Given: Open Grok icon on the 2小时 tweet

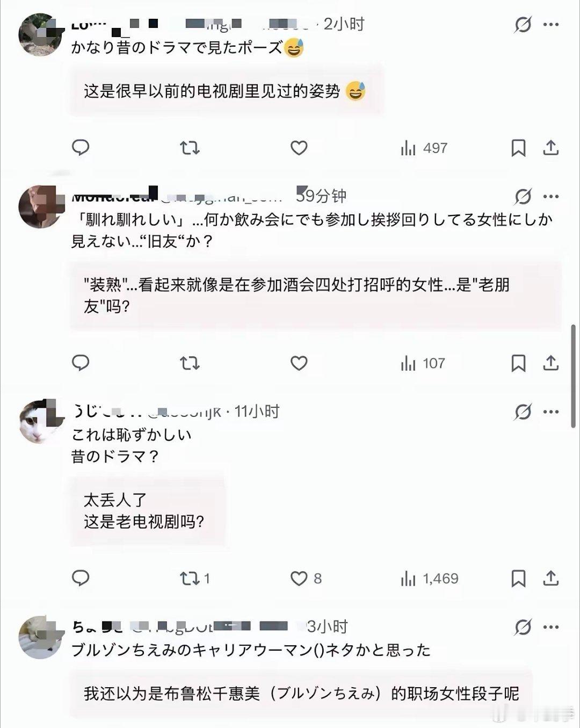Looking at the screenshot, I should pos(523,25).
